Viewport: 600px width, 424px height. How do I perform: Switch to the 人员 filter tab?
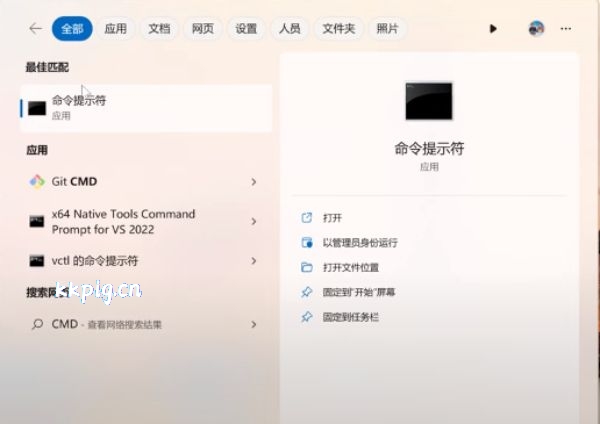[x=290, y=29]
